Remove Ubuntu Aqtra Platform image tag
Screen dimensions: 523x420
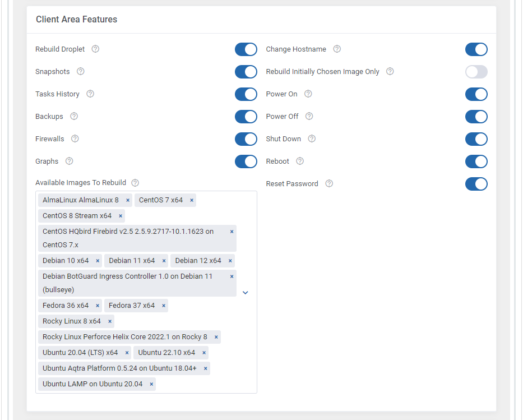click(206, 368)
